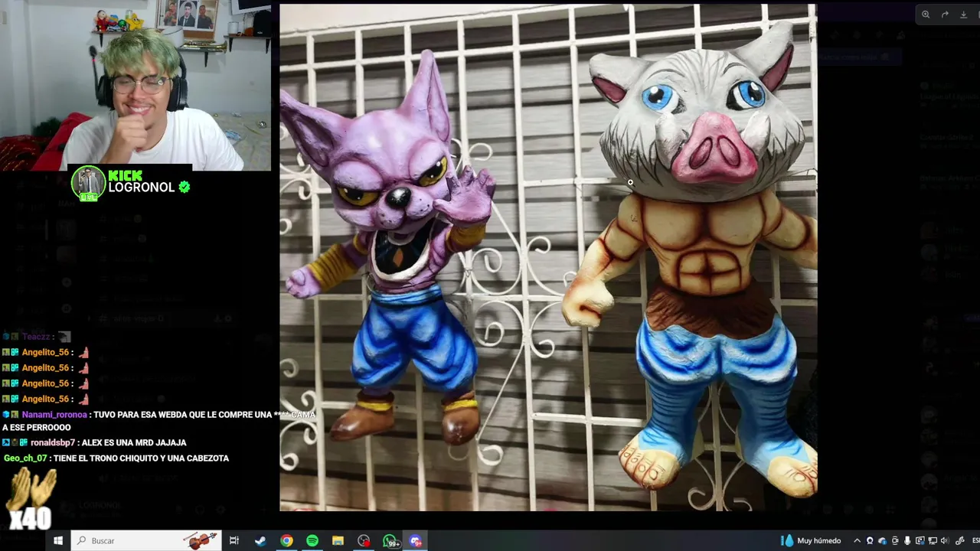Open Spotify from the taskbar

click(312, 540)
